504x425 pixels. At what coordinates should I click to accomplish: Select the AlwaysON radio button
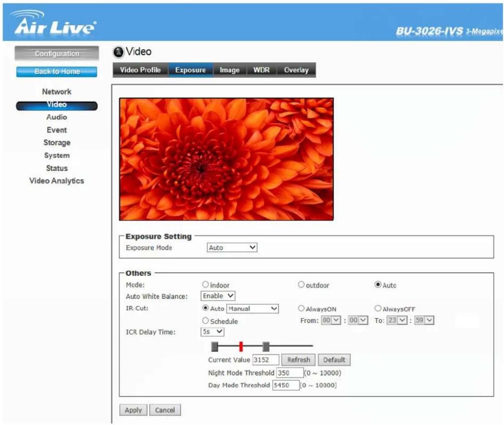(301, 308)
